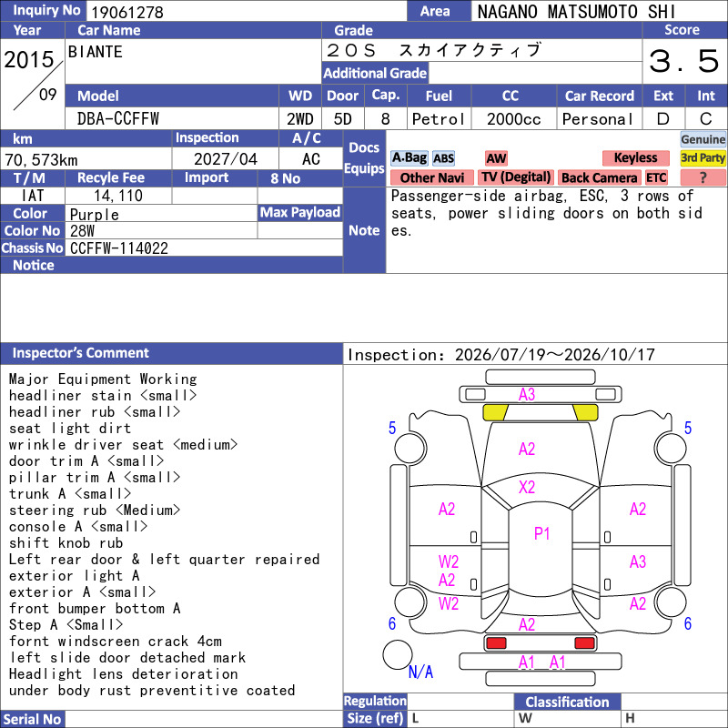Select the N/A spare tire circle
The width and height of the screenshot is (728, 728).
coord(398,654)
